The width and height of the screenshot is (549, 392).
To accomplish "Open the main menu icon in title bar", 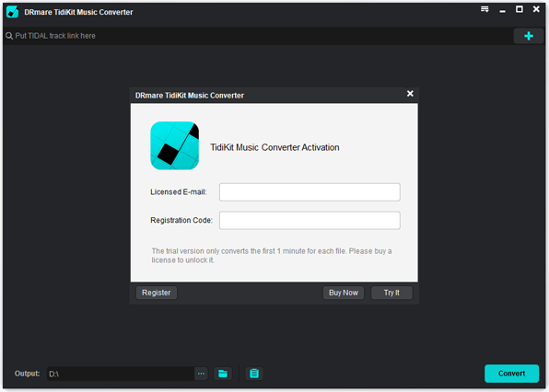I will 485,9.
